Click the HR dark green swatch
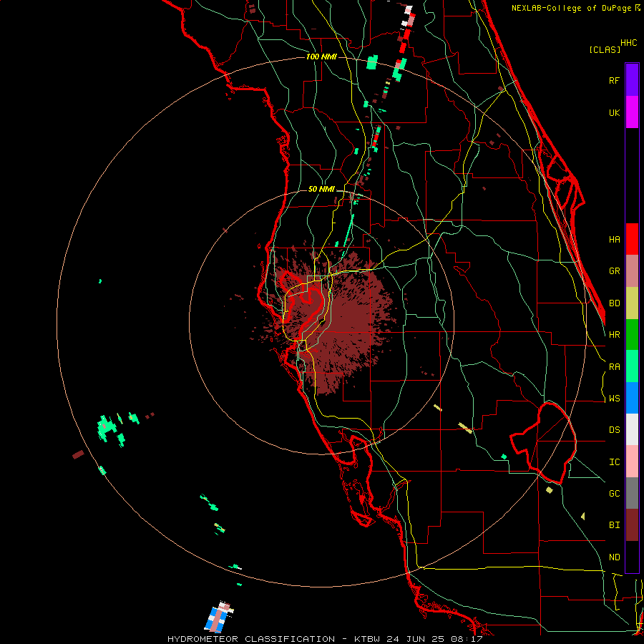This screenshot has width=644, height=644. click(x=632, y=335)
